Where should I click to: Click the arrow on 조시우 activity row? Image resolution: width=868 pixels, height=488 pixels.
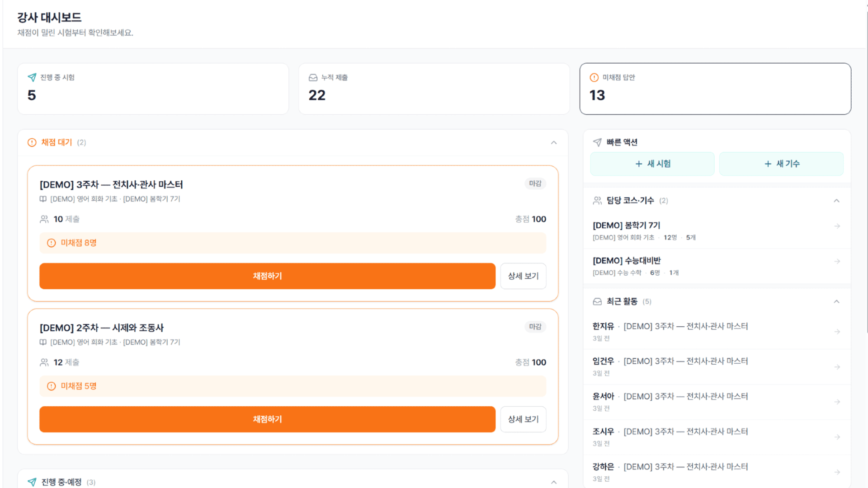click(837, 437)
